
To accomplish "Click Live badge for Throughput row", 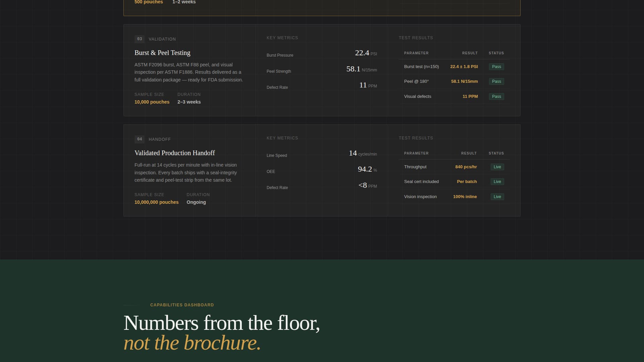I will pyautogui.click(x=497, y=167).
